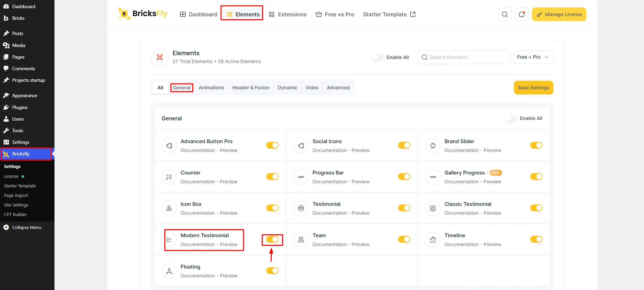Open Site Settings in sidebar submenu

[x=16, y=205]
